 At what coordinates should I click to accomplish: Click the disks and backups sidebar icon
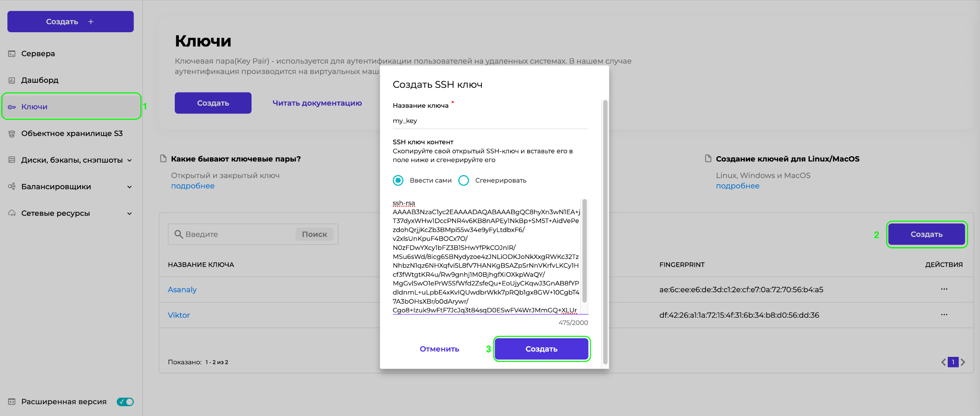pos(12,160)
